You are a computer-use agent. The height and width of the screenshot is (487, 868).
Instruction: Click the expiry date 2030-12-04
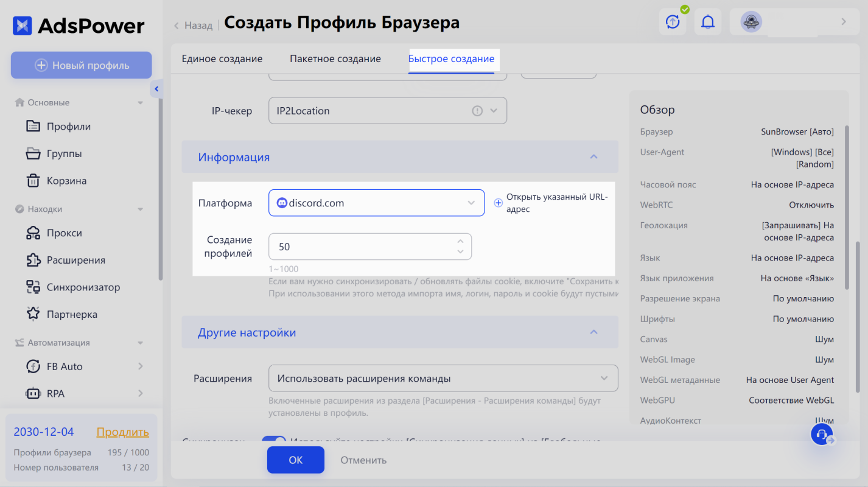click(44, 432)
